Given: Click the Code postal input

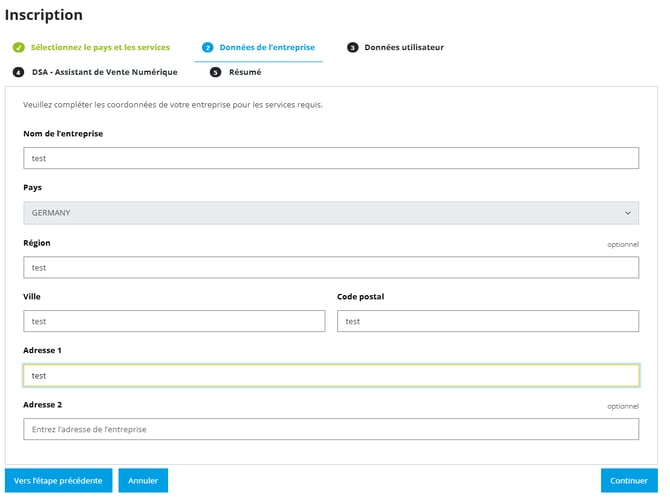Looking at the screenshot, I should click(x=488, y=321).
